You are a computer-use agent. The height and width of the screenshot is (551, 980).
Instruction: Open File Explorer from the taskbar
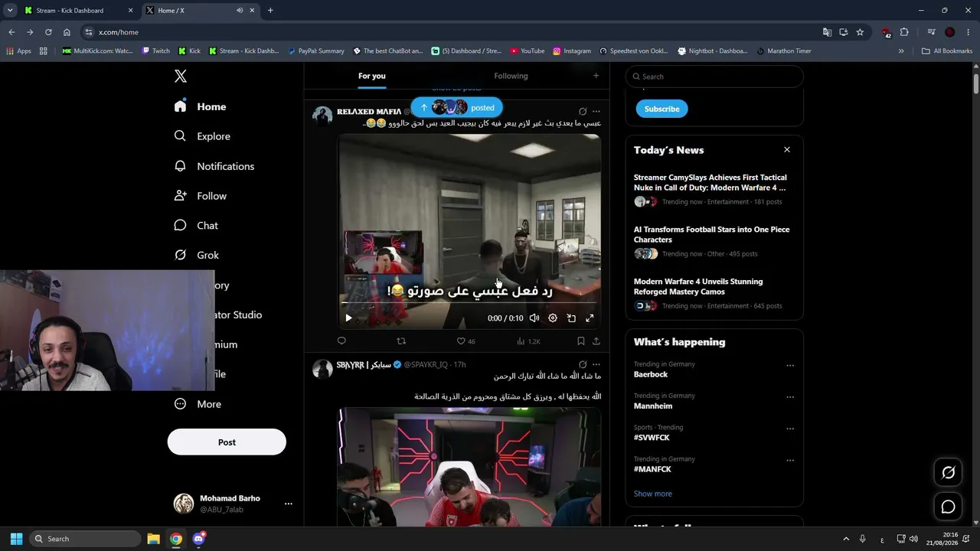pyautogui.click(x=153, y=539)
